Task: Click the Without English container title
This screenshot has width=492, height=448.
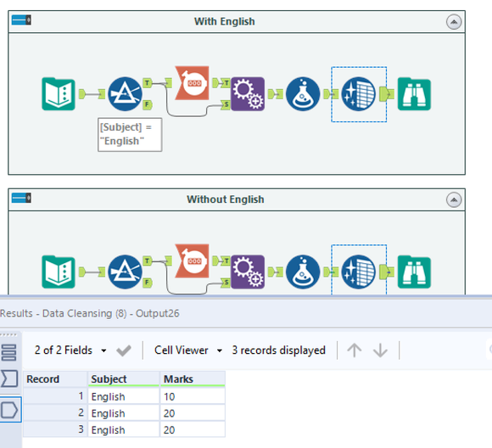Action: pyautogui.click(x=226, y=199)
